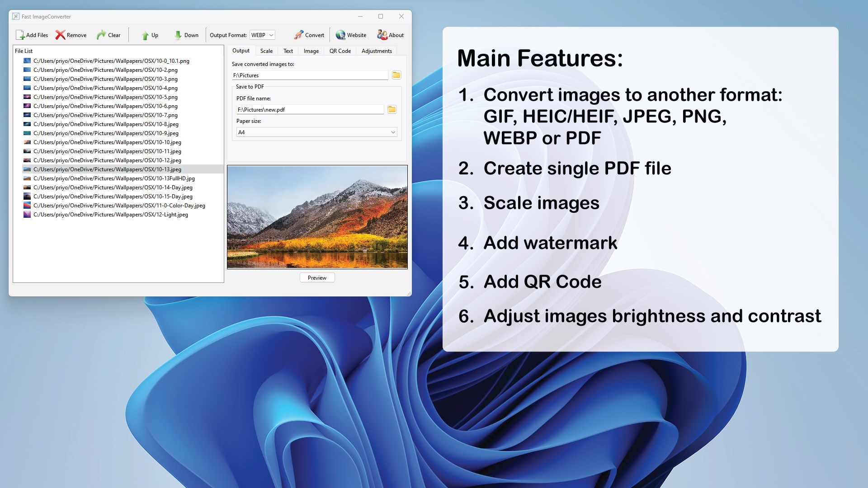The width and height of the screenshot is (868, 488).
Task: Select file 10-14-Day.jpeg in list
Action: pos(113,188)
